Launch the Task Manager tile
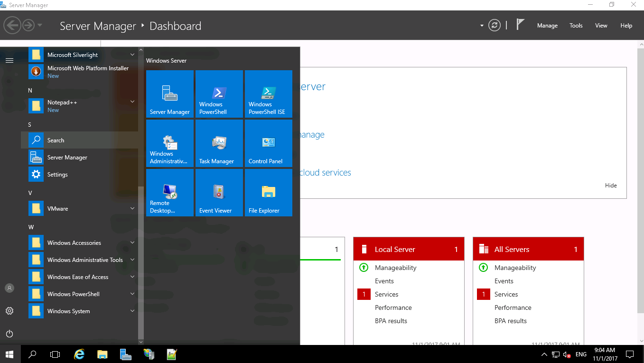The height and width of the screenshot is (363, 644). pos(219,143)
